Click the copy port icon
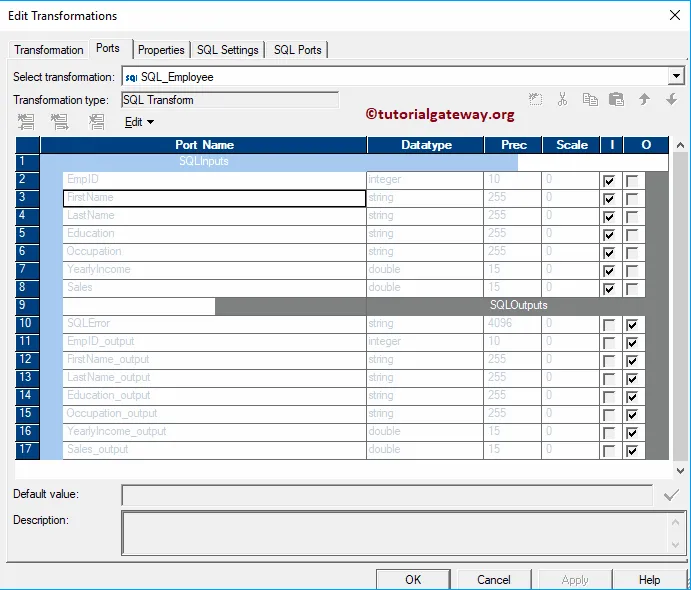The height and width of the screenshot is (590, 691). coord(590,100)
